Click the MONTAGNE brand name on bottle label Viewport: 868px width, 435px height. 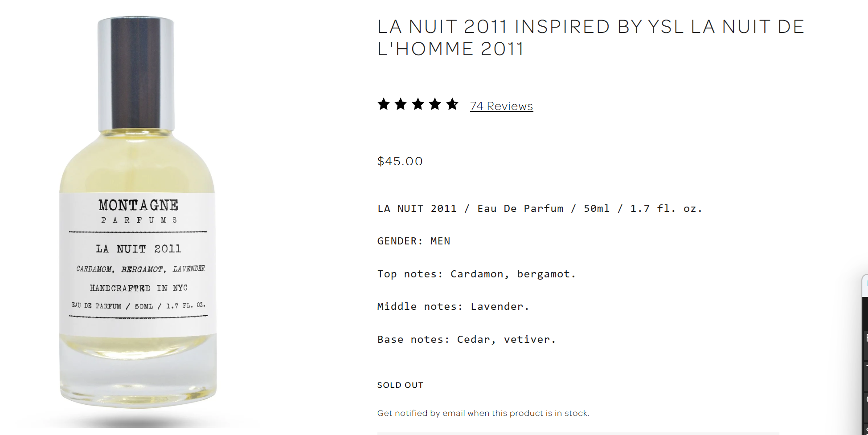click(138, 205)
